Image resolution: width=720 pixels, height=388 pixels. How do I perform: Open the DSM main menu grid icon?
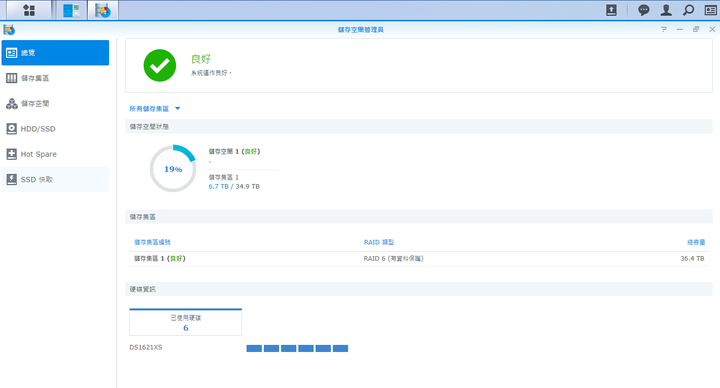29,10
